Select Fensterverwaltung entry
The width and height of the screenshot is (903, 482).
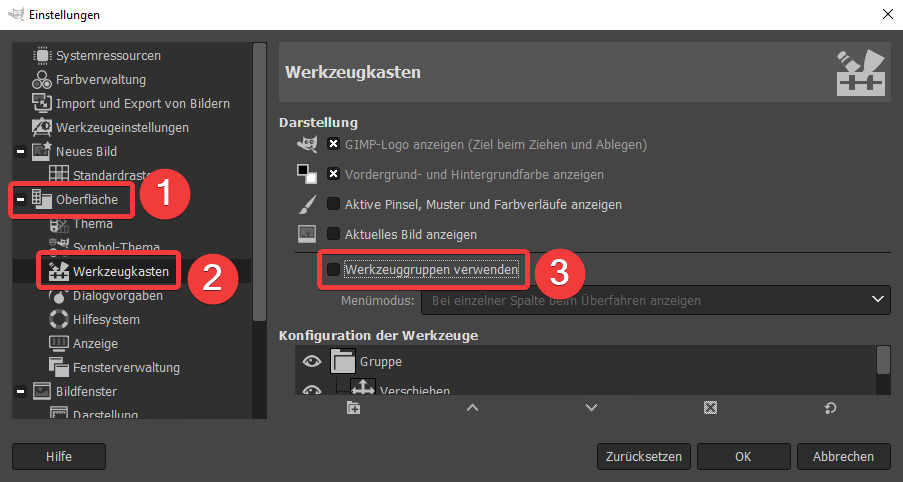[126, 367]
